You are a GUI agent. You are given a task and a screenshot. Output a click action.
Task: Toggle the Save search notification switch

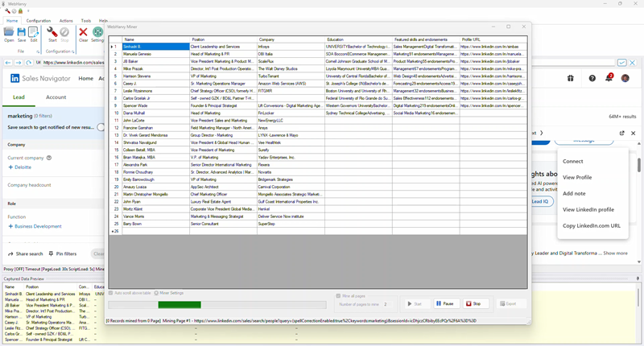(x=101, y=127)
